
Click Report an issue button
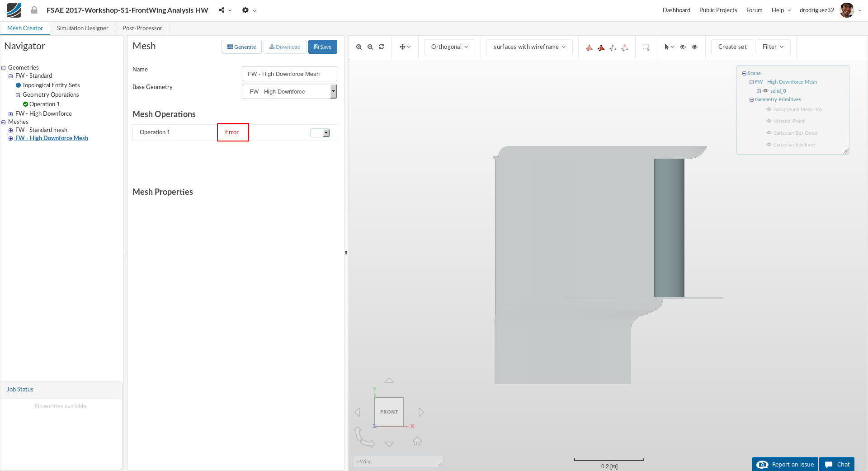(785, 464)
